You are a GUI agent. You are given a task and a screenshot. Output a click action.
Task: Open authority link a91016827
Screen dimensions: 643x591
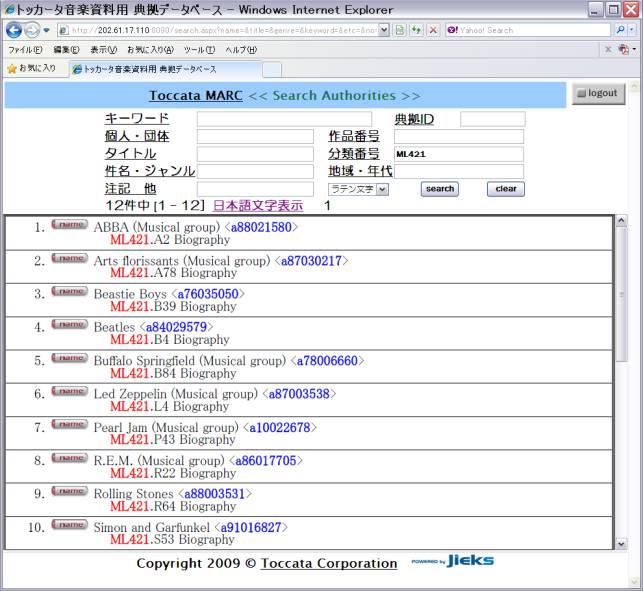tap(251, 527)
